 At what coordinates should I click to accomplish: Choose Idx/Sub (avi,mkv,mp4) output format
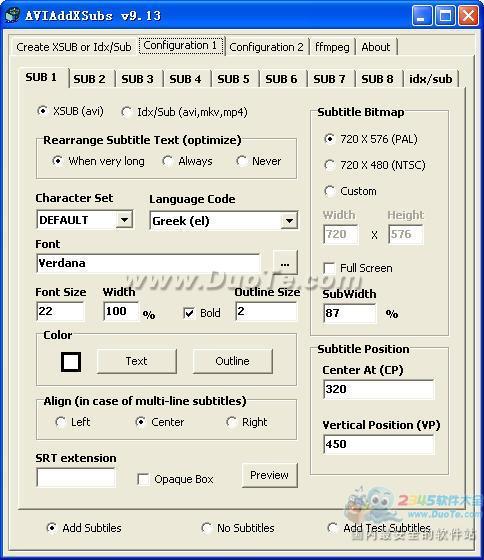(x=126, y=112)
